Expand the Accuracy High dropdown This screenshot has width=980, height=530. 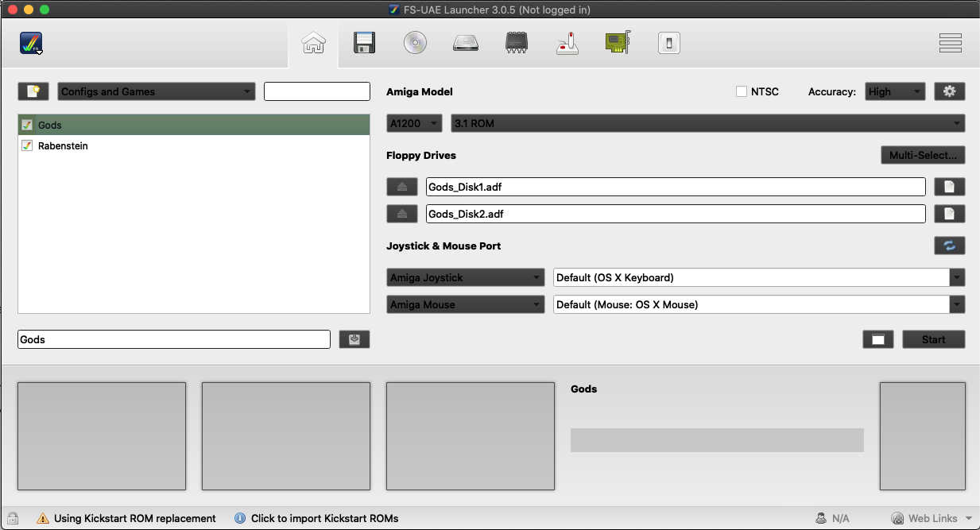pos(895,91)
